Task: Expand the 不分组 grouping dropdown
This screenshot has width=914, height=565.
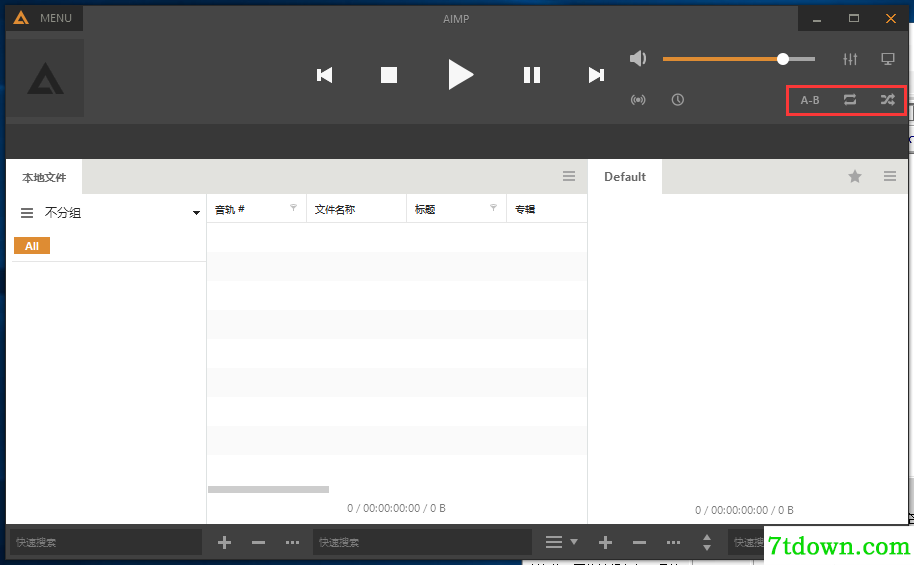Action: (196, 213)
